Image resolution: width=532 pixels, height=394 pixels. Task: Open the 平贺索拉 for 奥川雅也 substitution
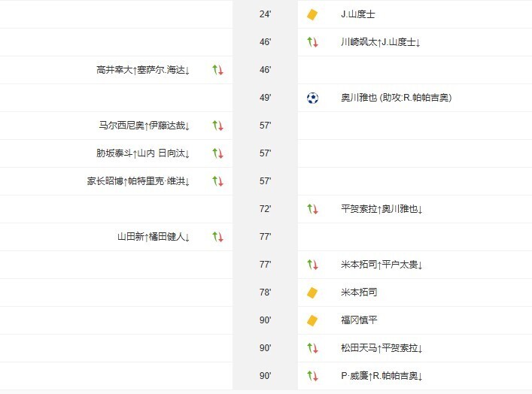(x=381, y=209)
